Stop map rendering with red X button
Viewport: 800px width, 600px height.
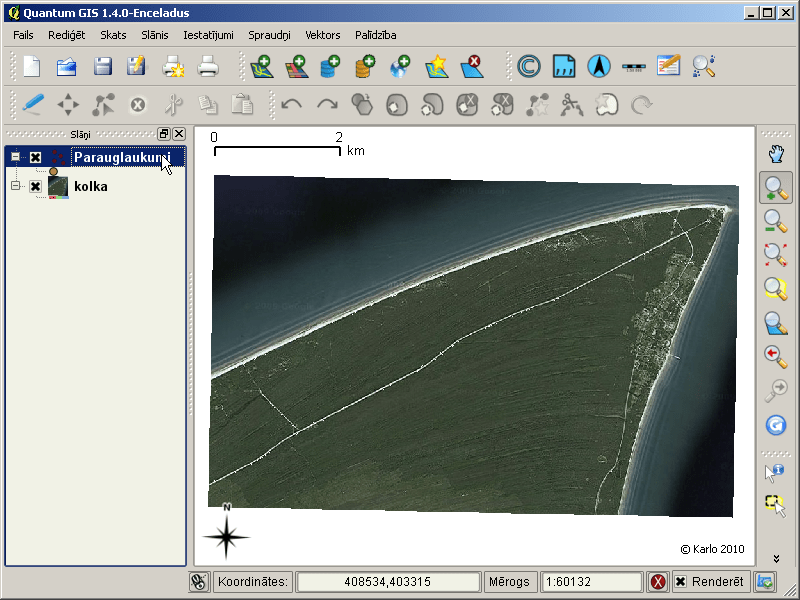pos(658,582)
